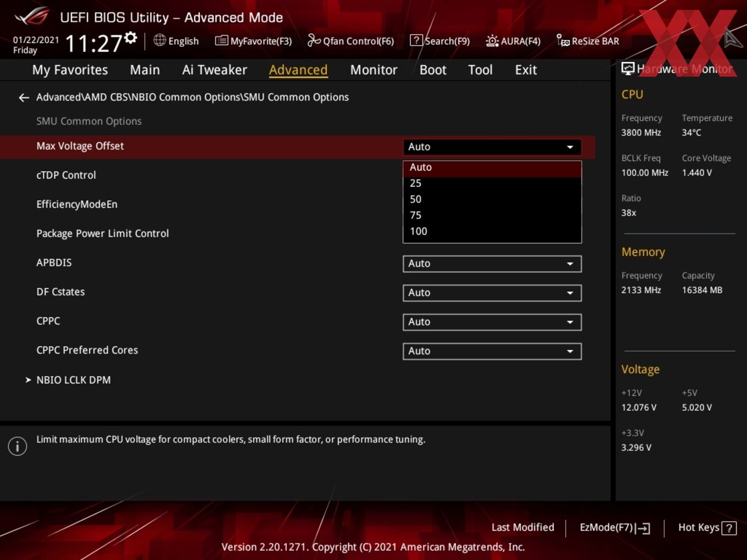Switch to Main tab
Image resolution: width=747 pixels, height=560 pixels.
pyautogui.click(x=145, y=70)
